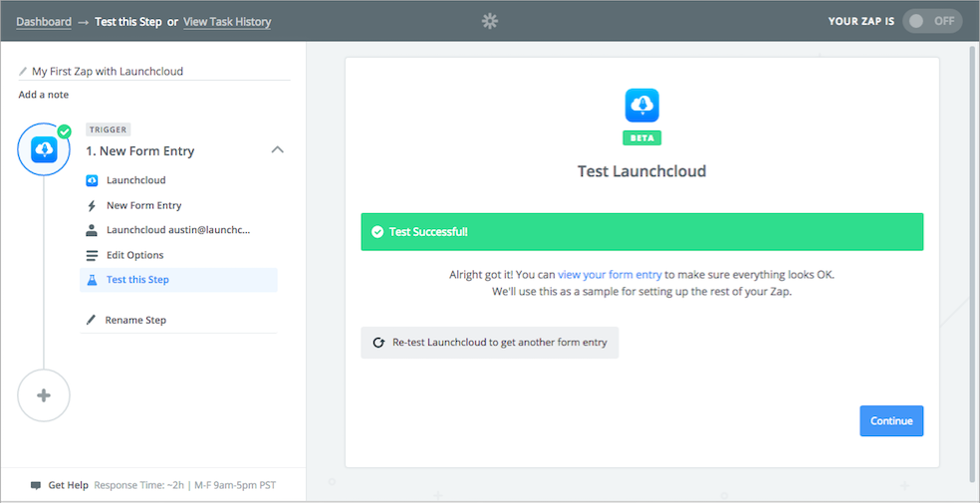The image size is (980, 503).
Task: Click the small Launchcloud app icon in step list
Action: click(92, 180)
